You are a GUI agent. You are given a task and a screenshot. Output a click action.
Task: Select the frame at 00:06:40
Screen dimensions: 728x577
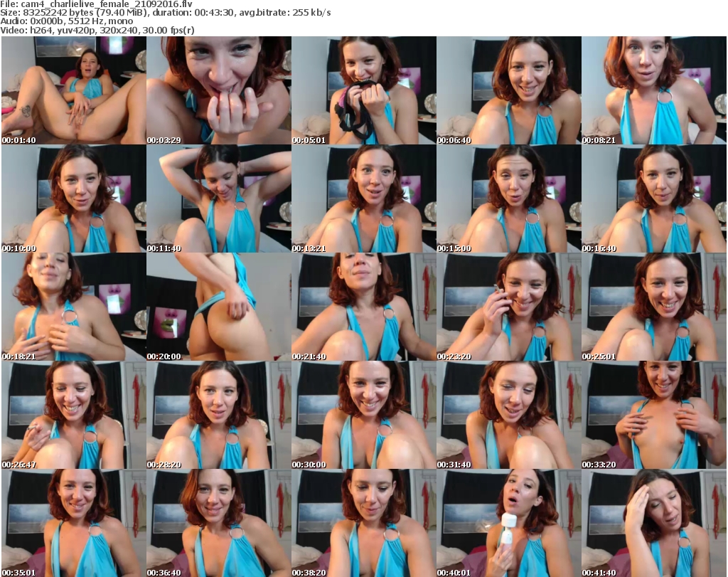tap(508, 90)
